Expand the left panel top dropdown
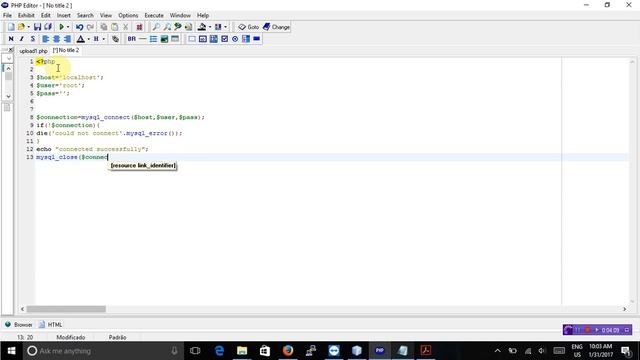This screenshot has height=360, width=640. click(8, 59)
